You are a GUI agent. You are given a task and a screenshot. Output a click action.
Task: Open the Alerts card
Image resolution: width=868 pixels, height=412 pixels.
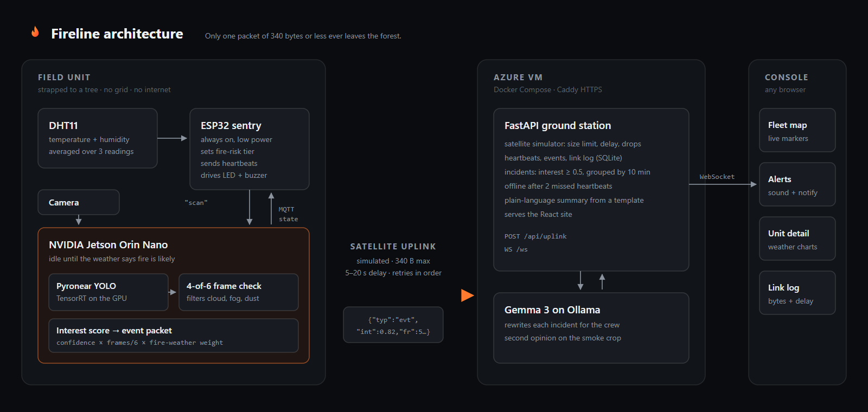coord(797,184)
